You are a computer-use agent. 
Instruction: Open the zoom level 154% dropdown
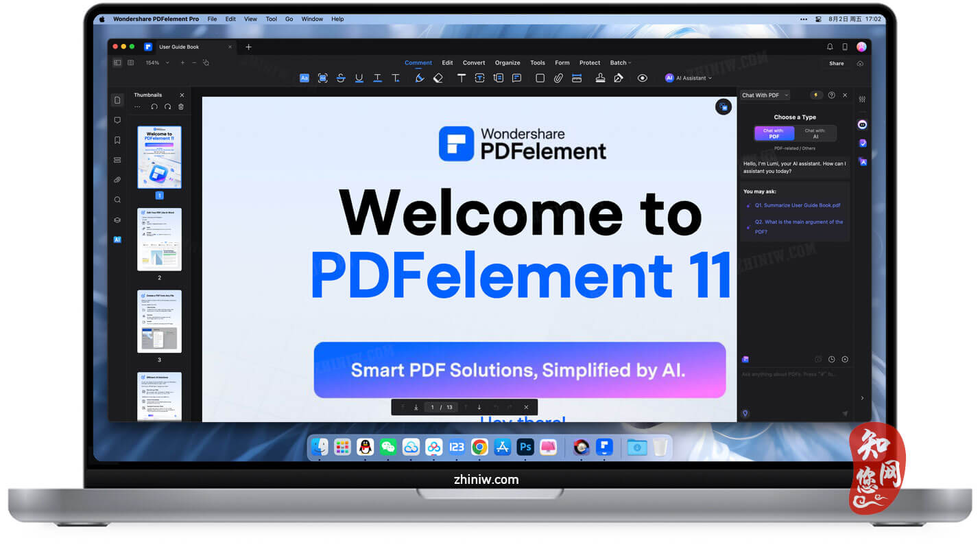(x=157, y=62)
